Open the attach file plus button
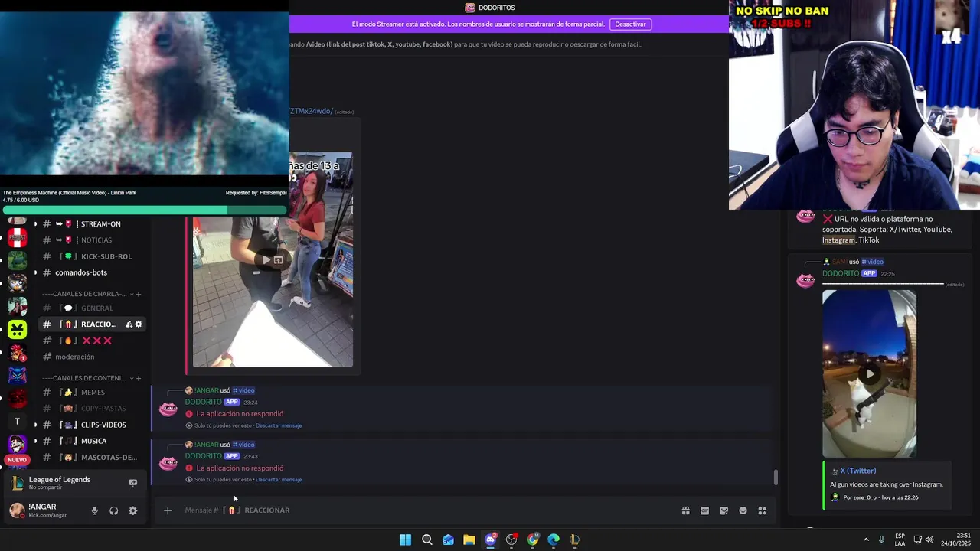Image resolution: width=980 pixels, height=551 pixels. click(x=168, y=510)
